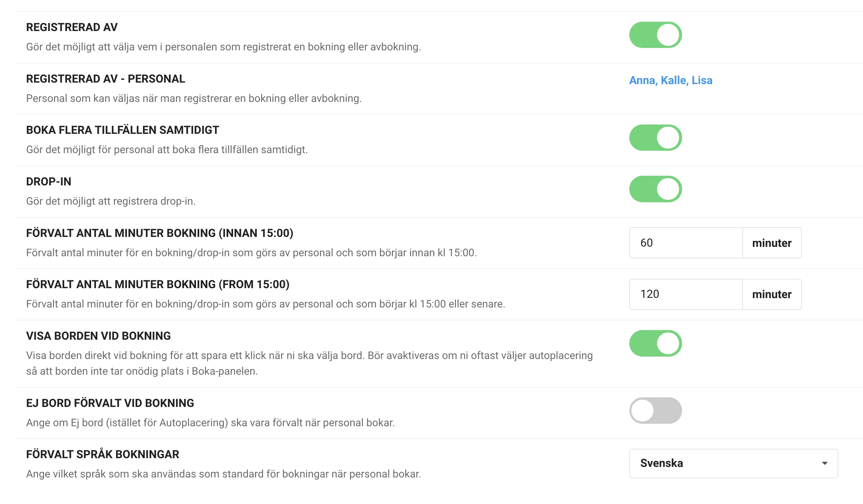
Task: Click the 60 minutes input field
Action: [685, 243]
